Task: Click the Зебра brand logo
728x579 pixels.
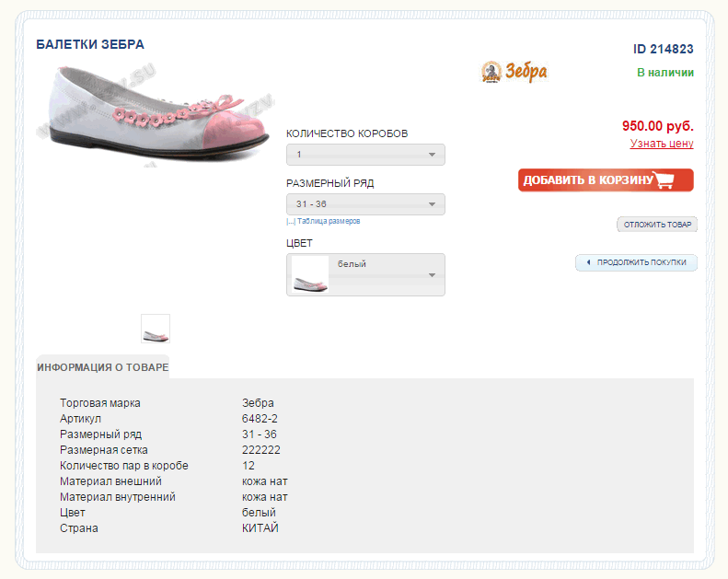Action: 514,72
